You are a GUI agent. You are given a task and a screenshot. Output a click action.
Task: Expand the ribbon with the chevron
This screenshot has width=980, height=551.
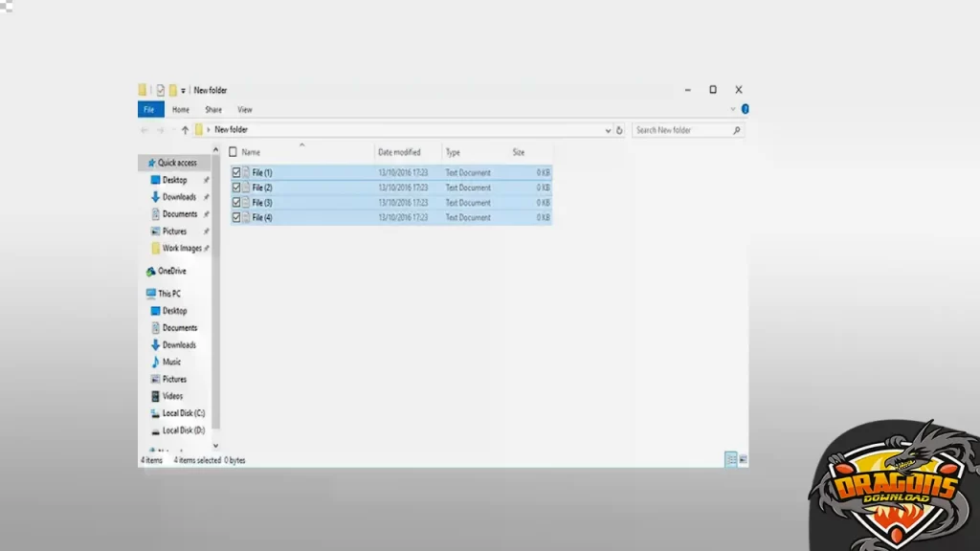[x=732, y=110]
